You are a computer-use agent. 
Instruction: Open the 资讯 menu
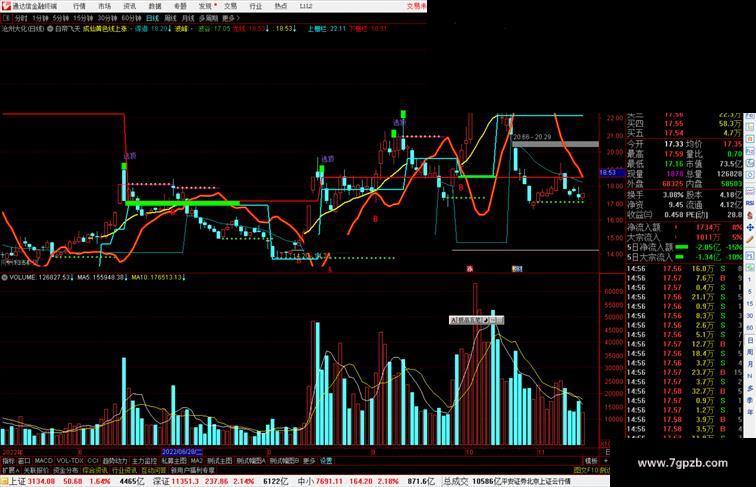tap(129, 6)
